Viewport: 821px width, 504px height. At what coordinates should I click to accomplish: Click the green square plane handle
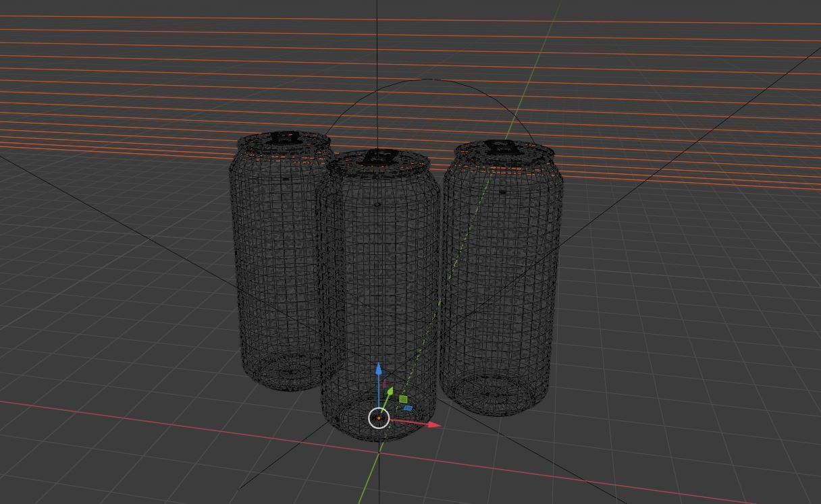point(403,399)
